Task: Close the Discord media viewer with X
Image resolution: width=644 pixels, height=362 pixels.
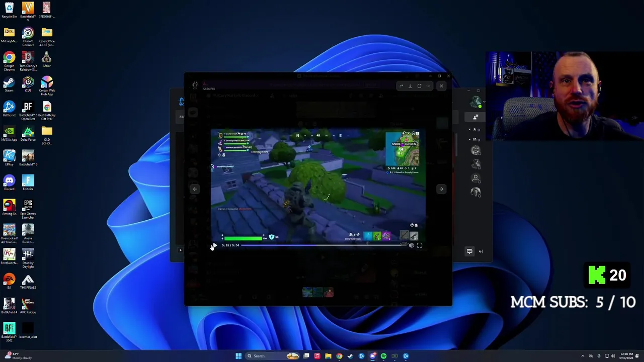Action: 441,86
